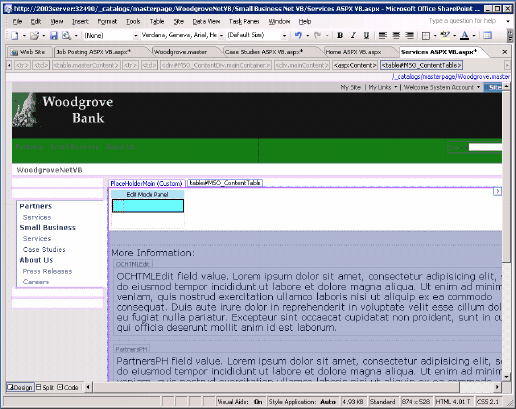This screenshot has height=409, width=516.
Task: Toggle Underline formatting
Action: [x=366, y=35]
